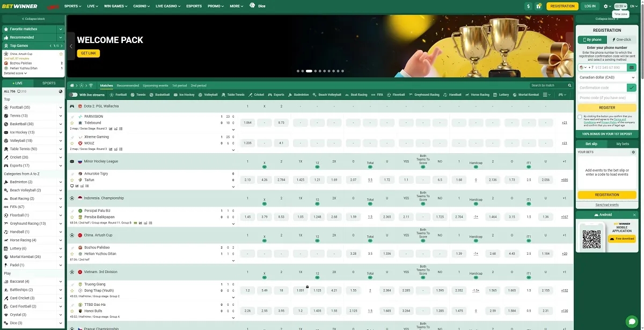Click the GET LINK banner button
The height and width of the screenshot is (330, 644).
(x=89, y=53)
